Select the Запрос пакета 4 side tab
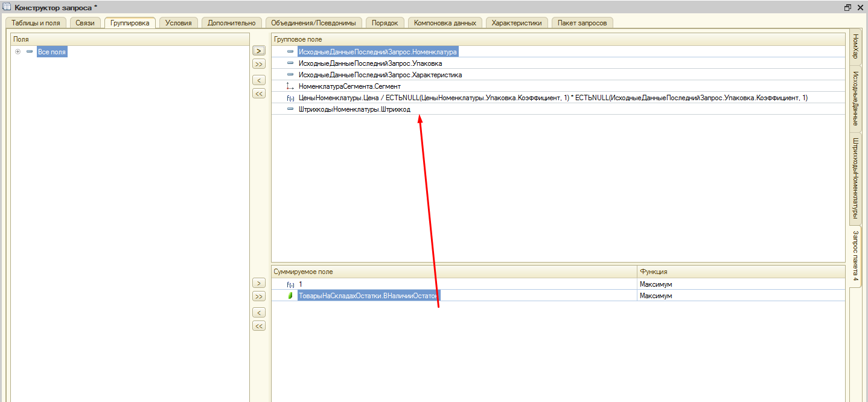 pos(855,256)
